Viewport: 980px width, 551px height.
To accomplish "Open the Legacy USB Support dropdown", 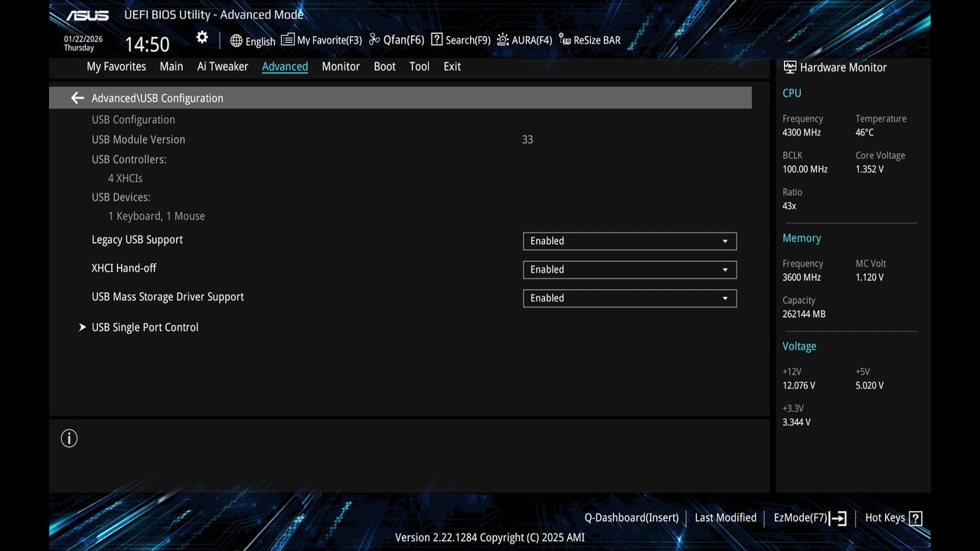I will click(x=629, y=241).
